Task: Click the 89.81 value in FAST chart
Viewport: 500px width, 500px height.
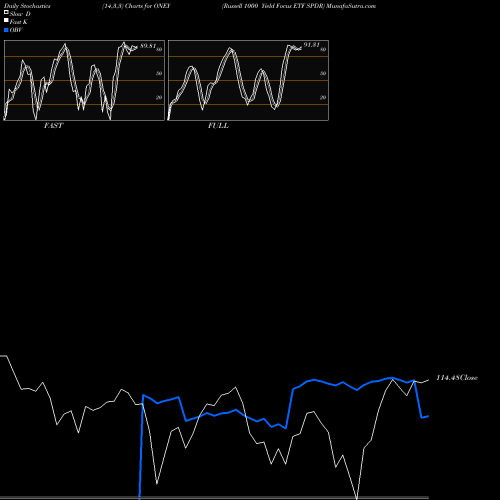Action: (x=148, y=46)
